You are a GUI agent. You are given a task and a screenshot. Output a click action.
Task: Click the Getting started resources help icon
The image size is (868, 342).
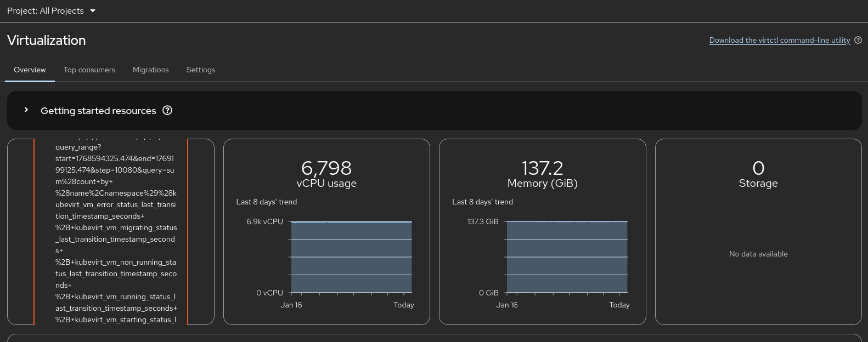[x=167, y=110]
